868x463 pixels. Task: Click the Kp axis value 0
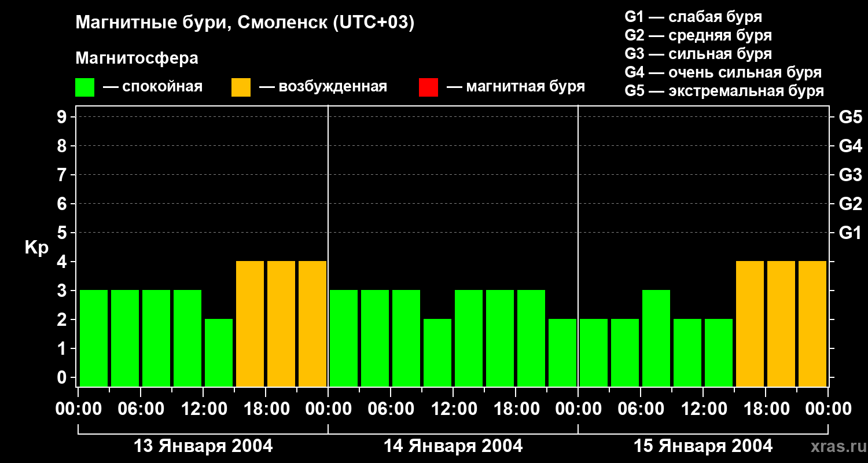tap(63, 377)
